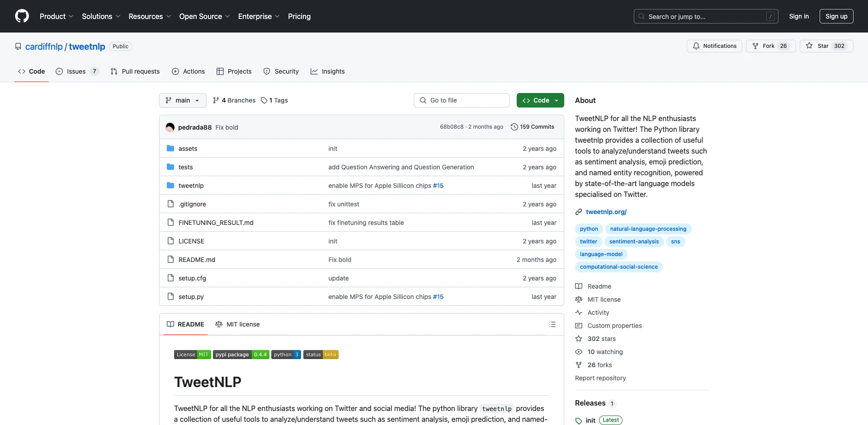Select the README tab in file viewer
The image size is (868, 425).
185,324
